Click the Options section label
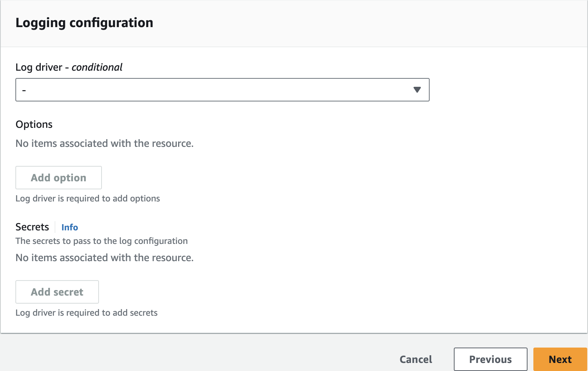Screen dimensions: 588x371 [x=34, y=125]
